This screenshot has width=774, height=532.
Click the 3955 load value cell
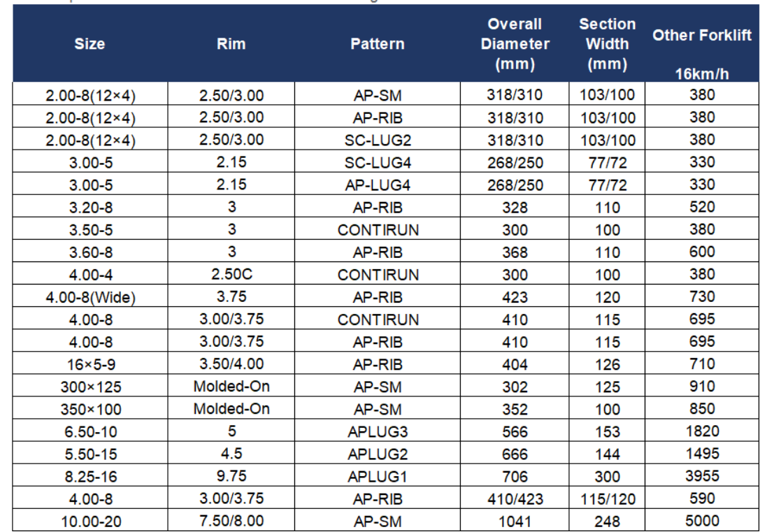[702, 476]
